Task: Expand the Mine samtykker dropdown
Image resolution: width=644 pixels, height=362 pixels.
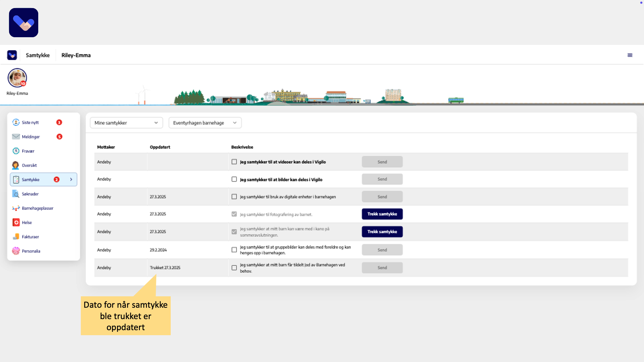Action: [126, 123]
